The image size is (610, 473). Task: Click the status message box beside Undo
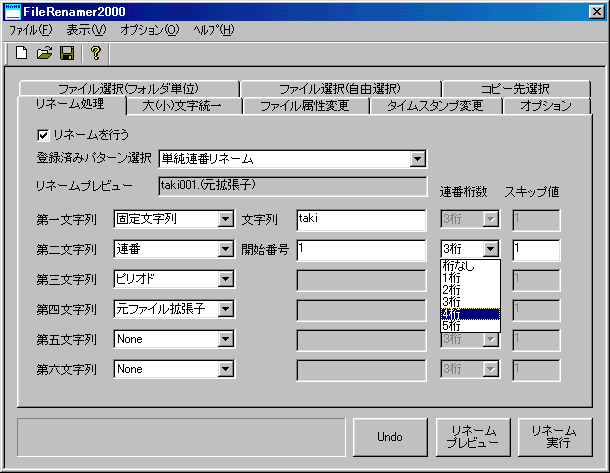tap(181, 437)
